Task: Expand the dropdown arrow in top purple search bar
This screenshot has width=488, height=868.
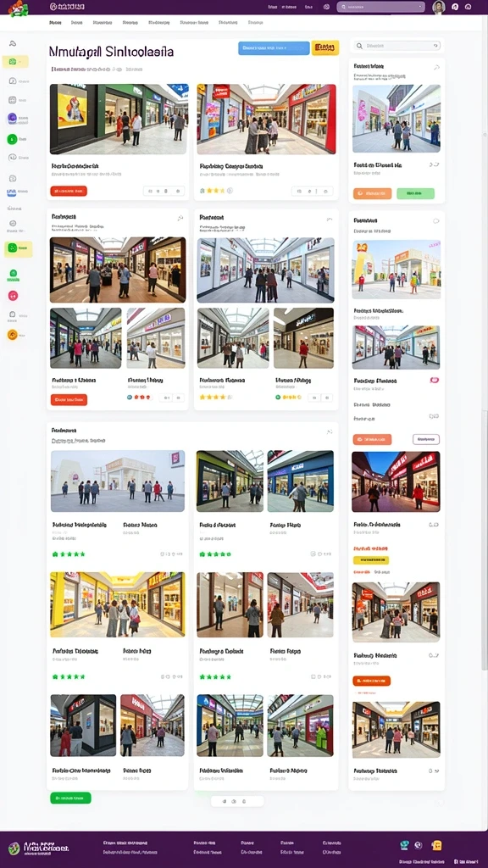Action: [420, 7]
